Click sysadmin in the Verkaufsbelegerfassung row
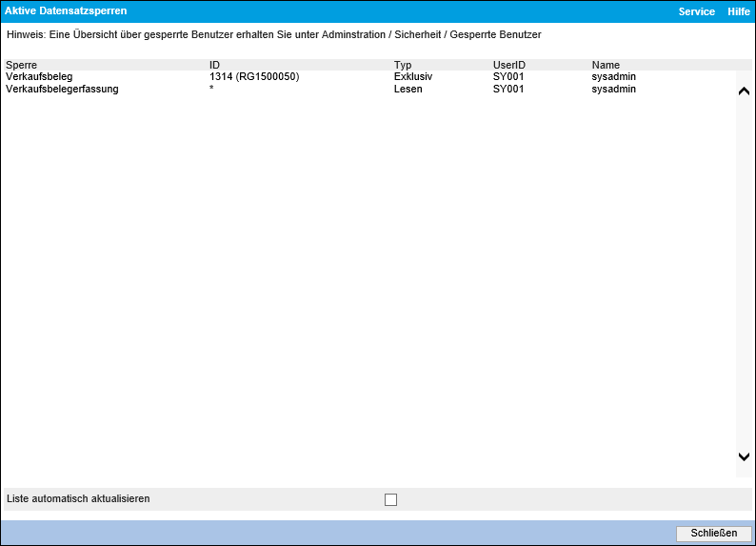Image resolution: width=756 pixels, height=546 pixels. click(x=613, y=89)
